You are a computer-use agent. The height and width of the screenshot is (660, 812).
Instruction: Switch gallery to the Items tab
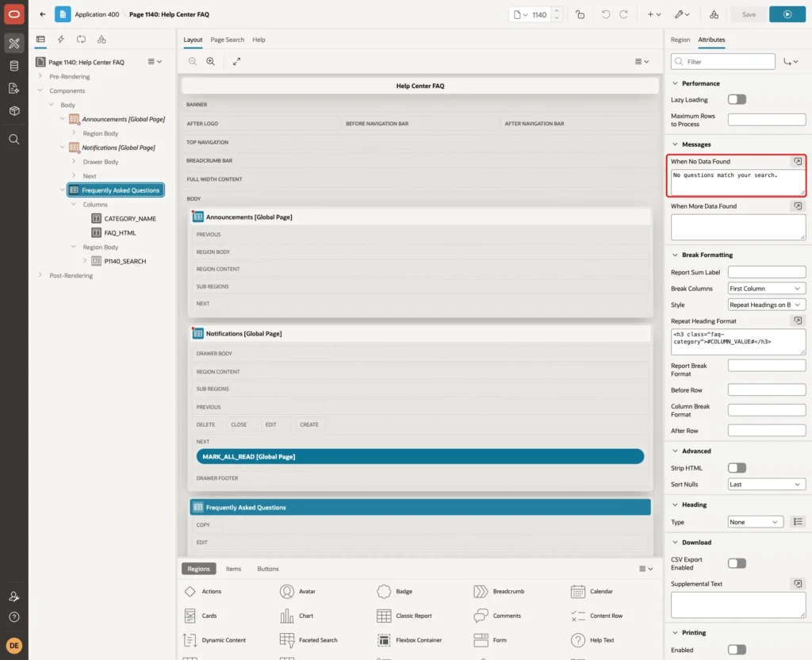pyautogui.click(x=234, y=569)
